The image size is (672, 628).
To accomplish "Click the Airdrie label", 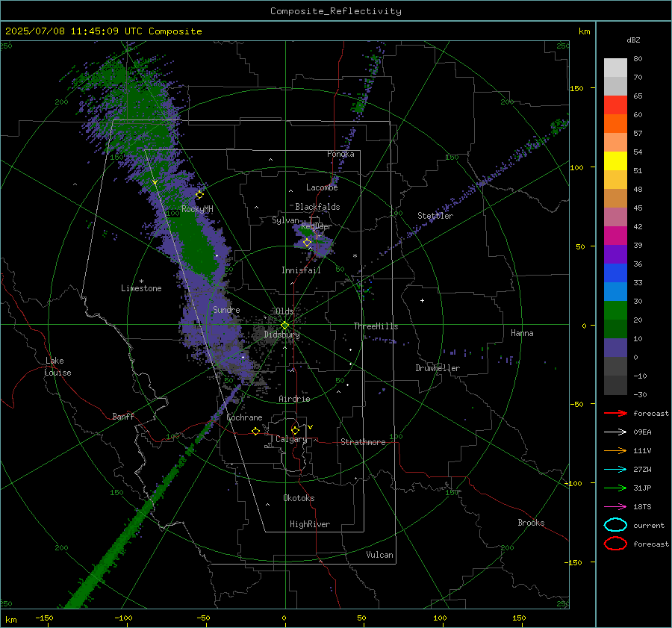I will [x=294, y=399].
